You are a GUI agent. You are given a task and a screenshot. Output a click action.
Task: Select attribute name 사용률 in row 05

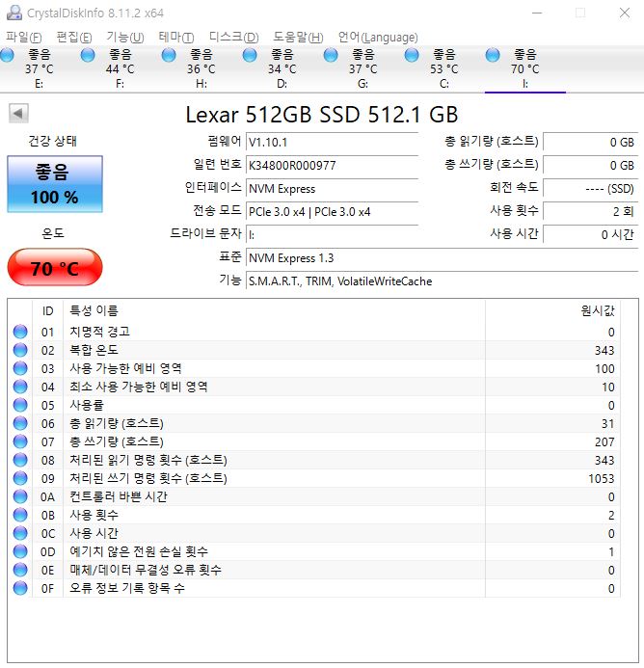[x=87, y=405]
